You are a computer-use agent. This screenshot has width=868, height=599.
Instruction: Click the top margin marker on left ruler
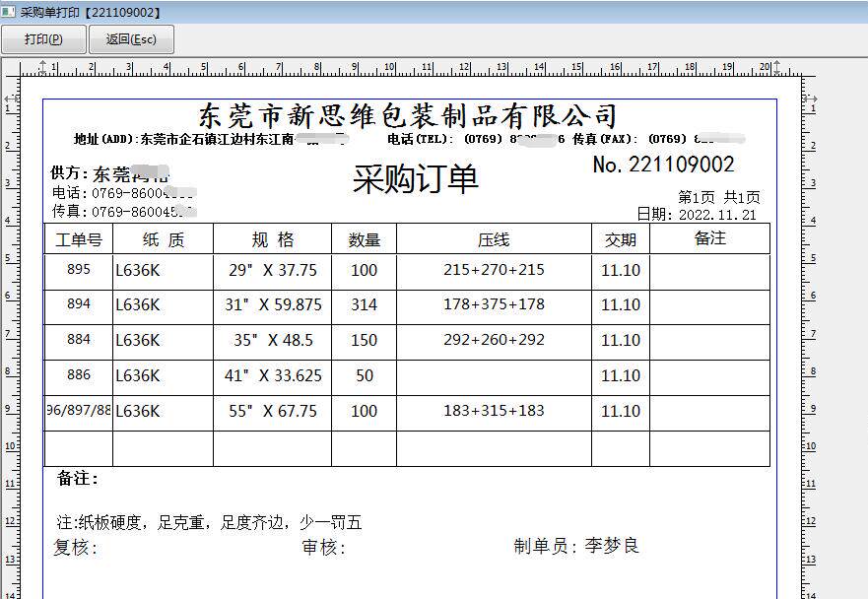click(12, 99)
